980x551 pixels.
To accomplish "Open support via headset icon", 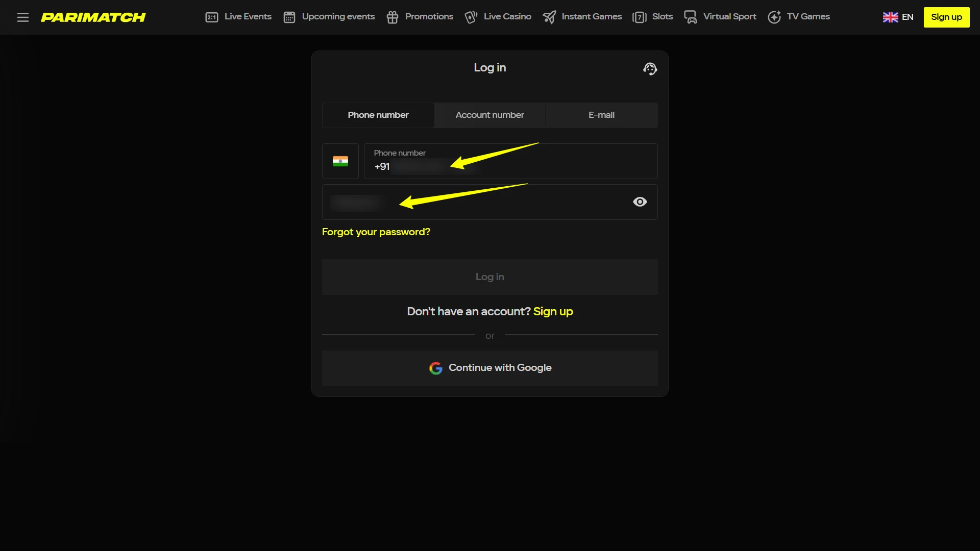I will (x=650, y=68).
